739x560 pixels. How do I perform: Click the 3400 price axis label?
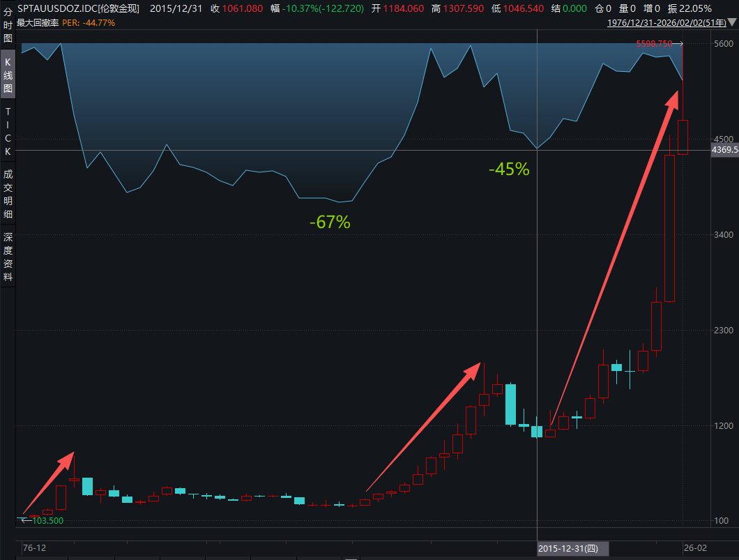pos(724,235)
